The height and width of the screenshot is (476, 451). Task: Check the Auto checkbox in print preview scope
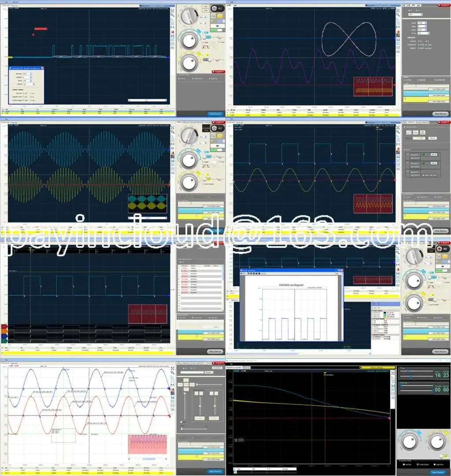coord(445,282)
